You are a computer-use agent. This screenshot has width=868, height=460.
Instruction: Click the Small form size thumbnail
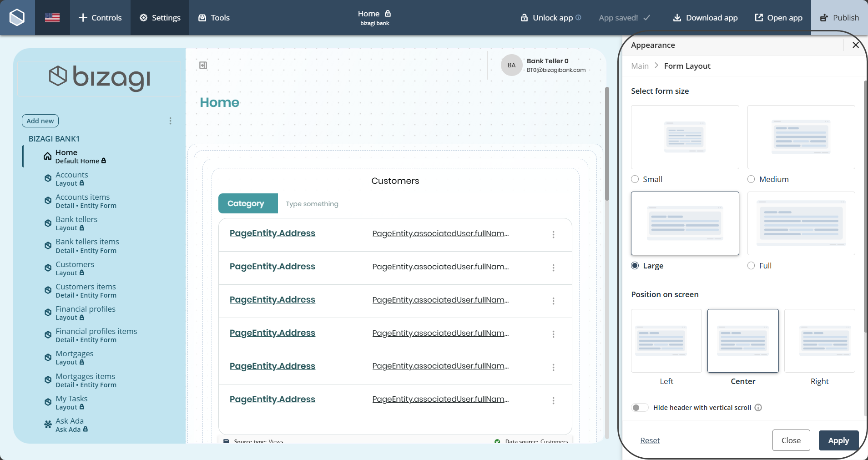click(x=685, y=137)
